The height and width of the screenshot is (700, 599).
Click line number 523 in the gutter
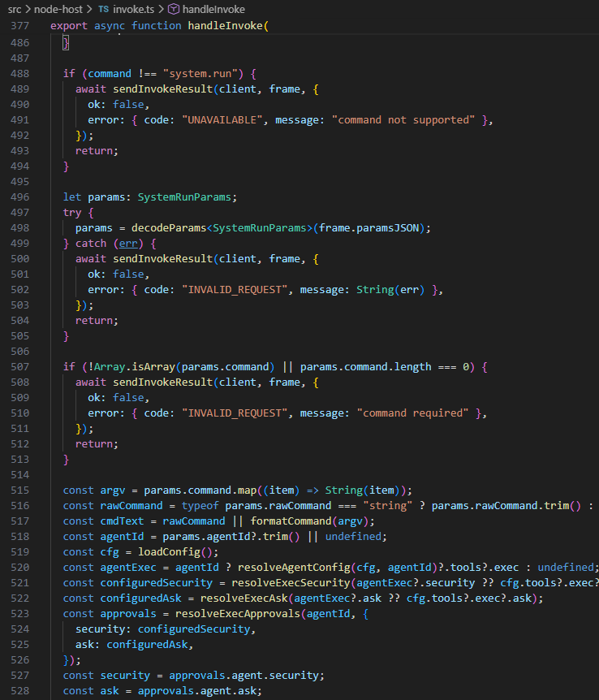click(x=19, y=614)
